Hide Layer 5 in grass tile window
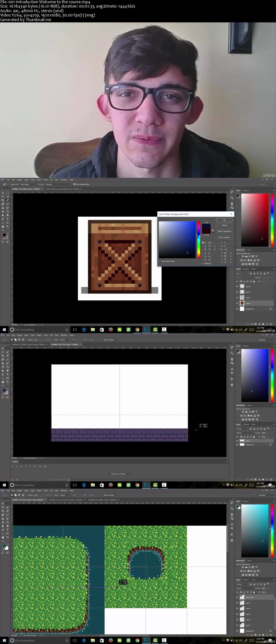The width and height of the screenshot is (276, 644). pos(237,620)
